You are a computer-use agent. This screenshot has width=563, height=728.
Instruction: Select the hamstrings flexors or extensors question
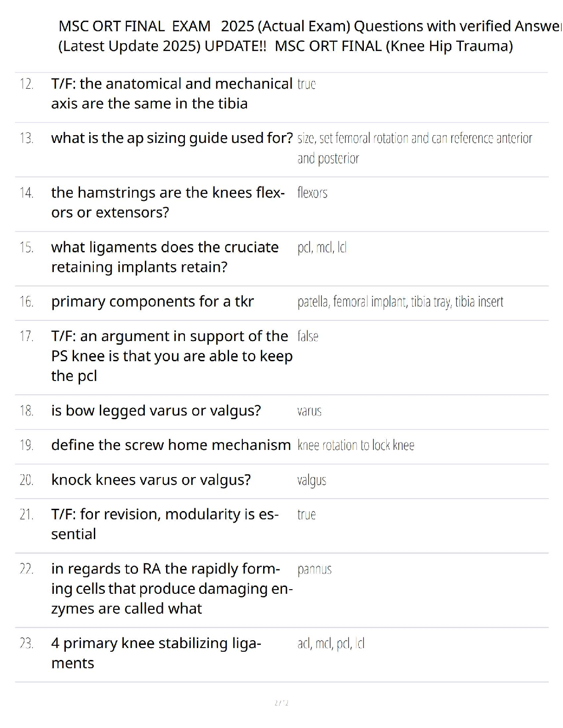click(168, 202)
